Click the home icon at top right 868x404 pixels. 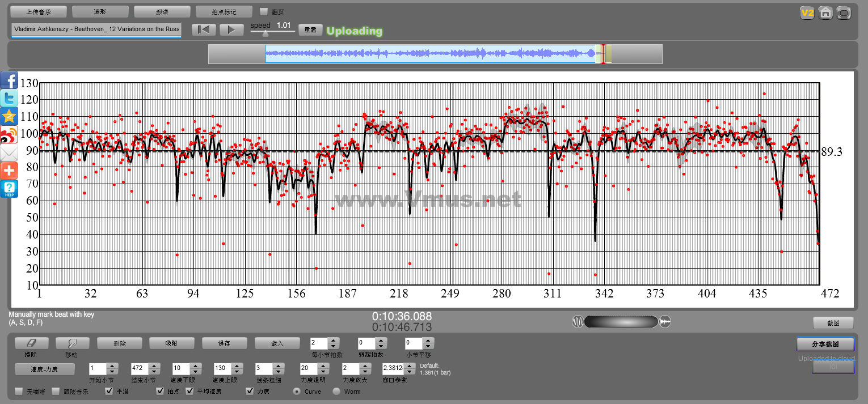click(825, 13)
